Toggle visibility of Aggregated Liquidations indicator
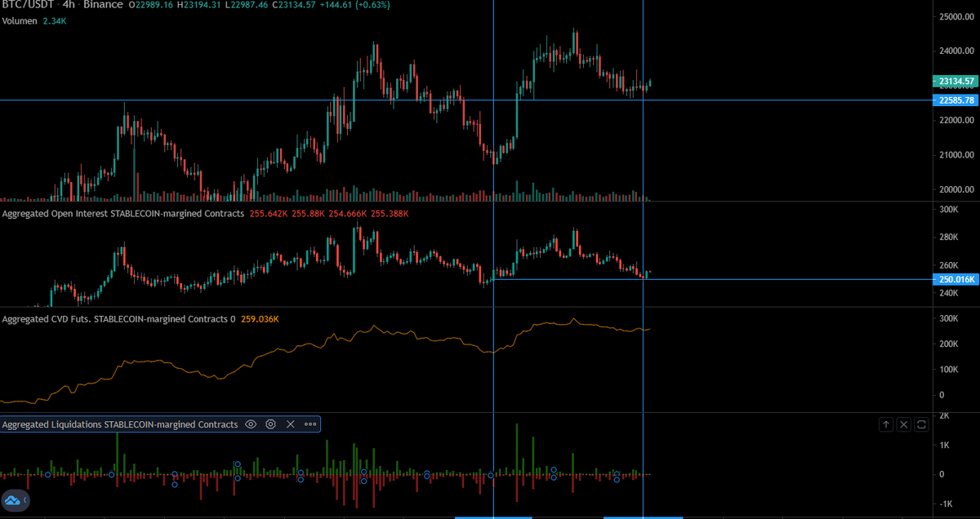The image size is (980, 519). tap(251, 424)
